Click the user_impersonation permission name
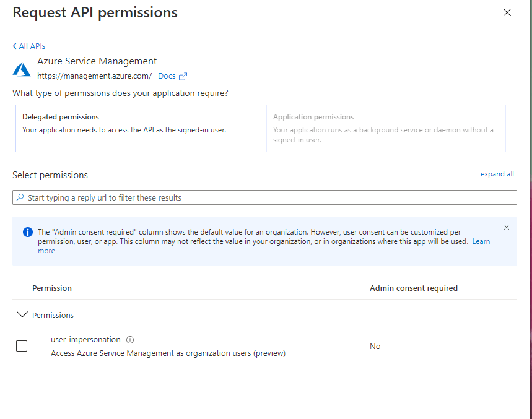The height and width of the screenshot is (419, 532). click(85, 339)
